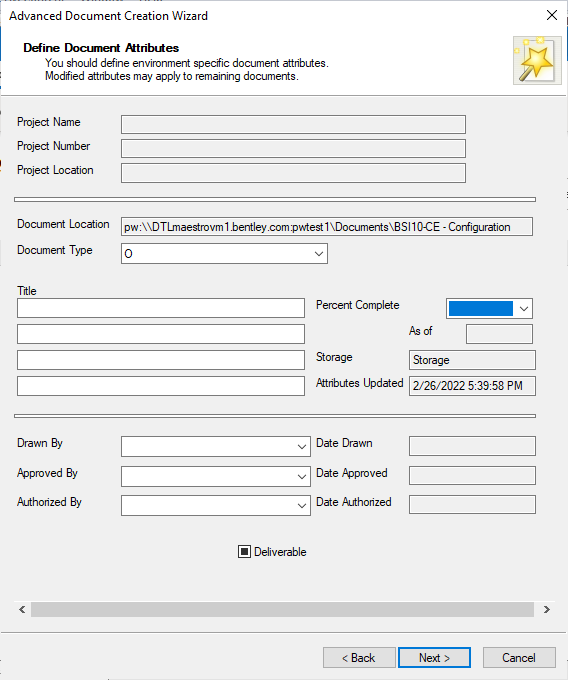Image resolution: width=568 pixels, height=680 pixels.
Task: Click the Project Number field
Action: point(294,148)
